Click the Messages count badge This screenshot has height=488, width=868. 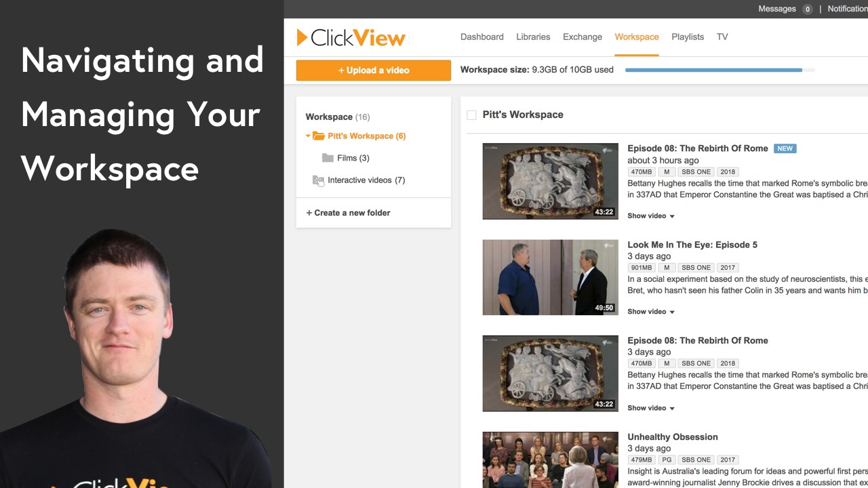[x=807, y=9]
